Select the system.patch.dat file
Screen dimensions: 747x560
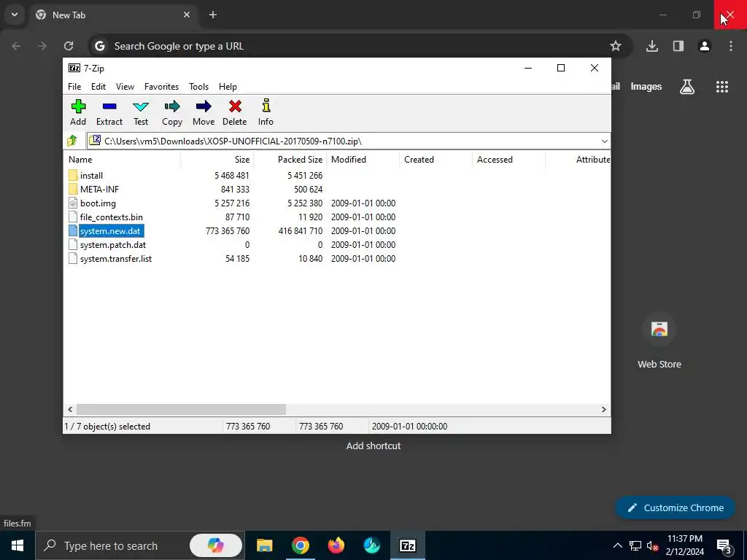[x=113, y=245]
